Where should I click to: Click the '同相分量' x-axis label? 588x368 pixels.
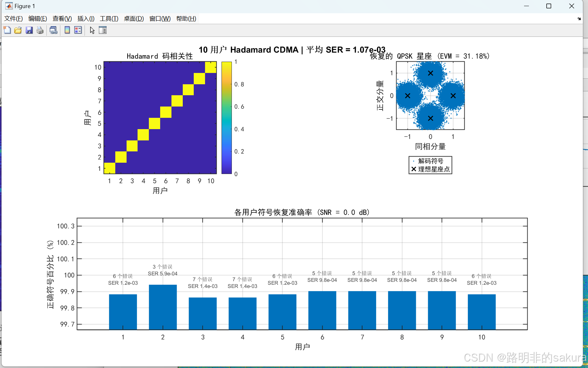[430, 147]
